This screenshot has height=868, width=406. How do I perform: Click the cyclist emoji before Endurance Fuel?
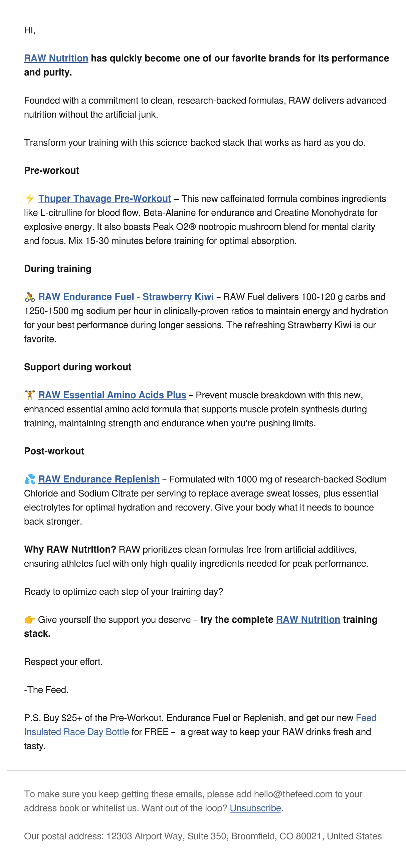30,297
